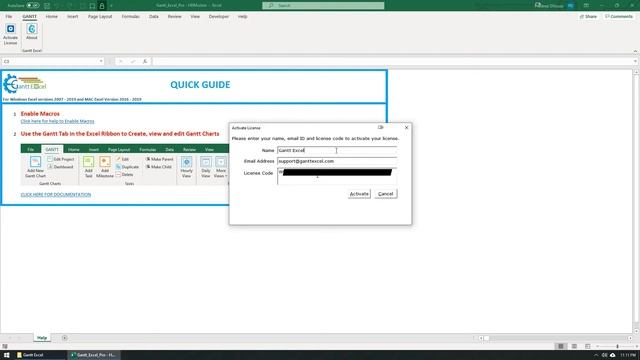Screen dimensions: 640x360
Task: Switch to the Insert ribbon tab
Action: pyautogui.click(x=72, y=17)
